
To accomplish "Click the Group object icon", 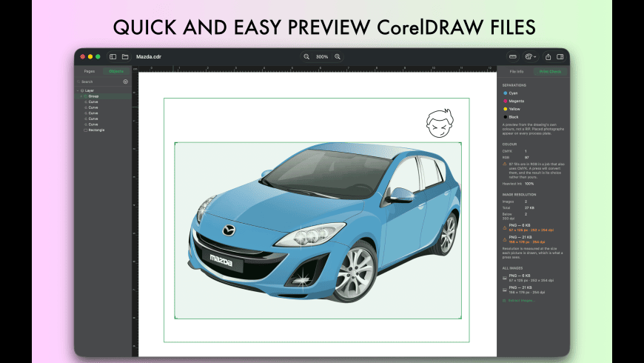I will 86,96.
